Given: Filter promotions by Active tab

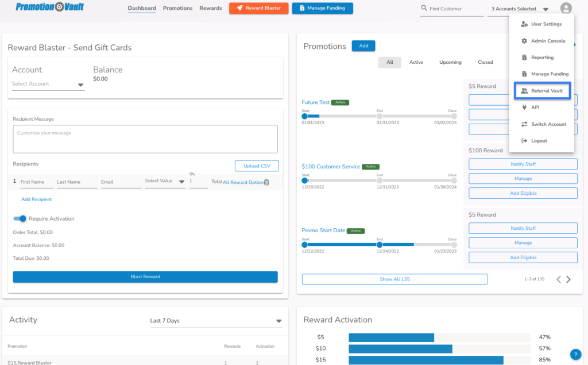Looking at the screenshot, I should pos(416,62).
